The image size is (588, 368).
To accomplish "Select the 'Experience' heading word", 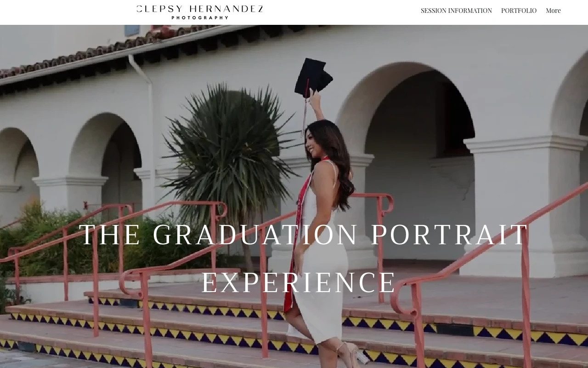I will pos(299,282).
